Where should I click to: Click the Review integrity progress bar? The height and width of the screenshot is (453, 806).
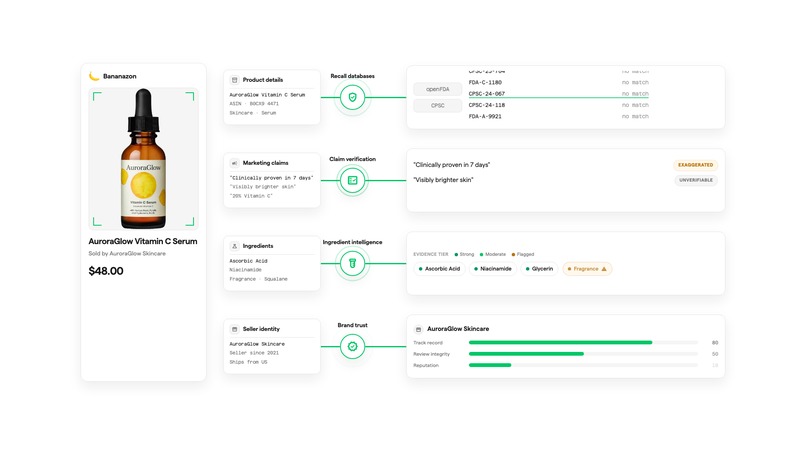[x=583, y=354]
